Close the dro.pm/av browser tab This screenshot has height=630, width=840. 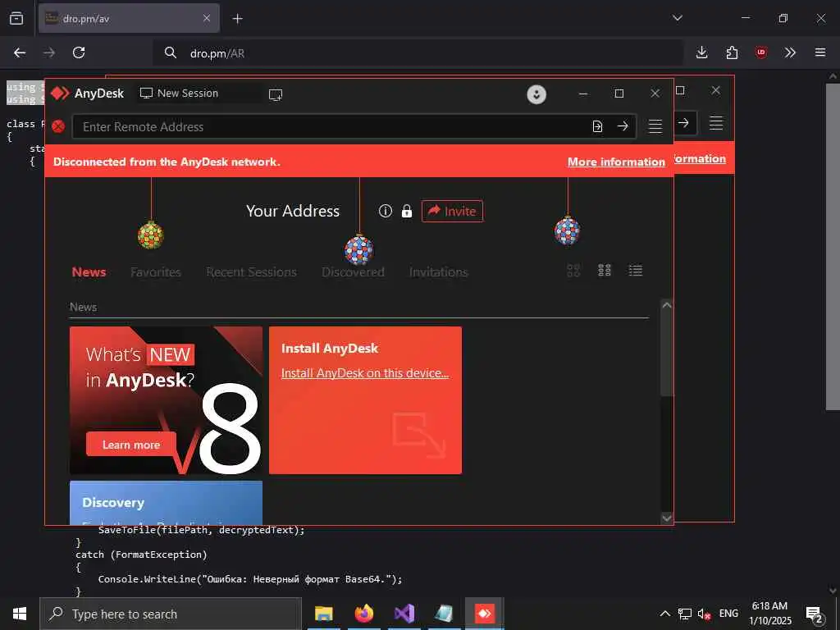[x=207, y=18]
